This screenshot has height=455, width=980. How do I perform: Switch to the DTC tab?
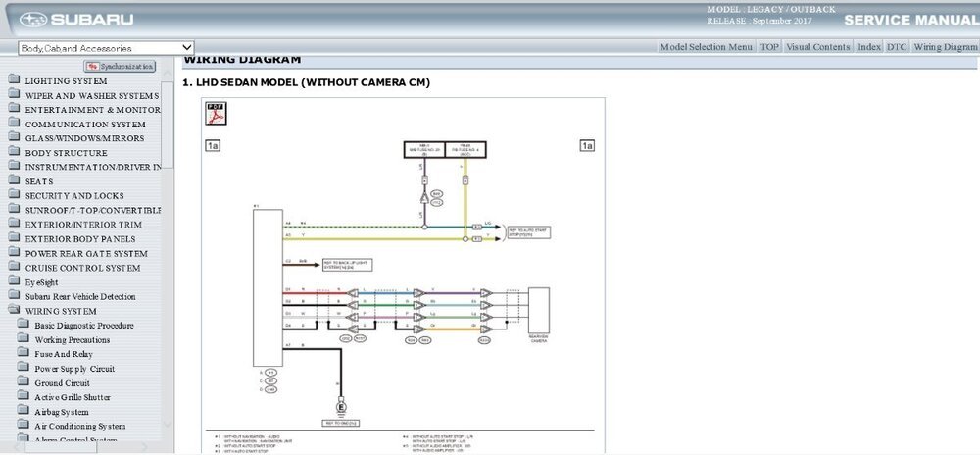[897, 47]
